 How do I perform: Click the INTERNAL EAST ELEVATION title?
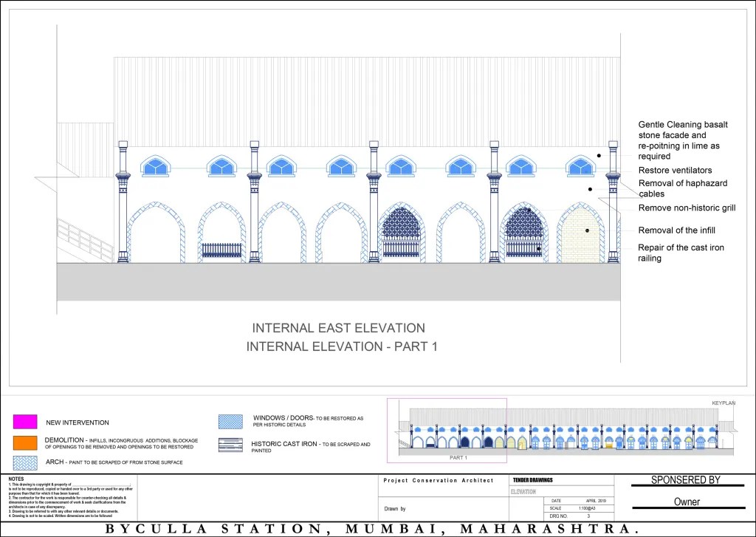(339, 328)
